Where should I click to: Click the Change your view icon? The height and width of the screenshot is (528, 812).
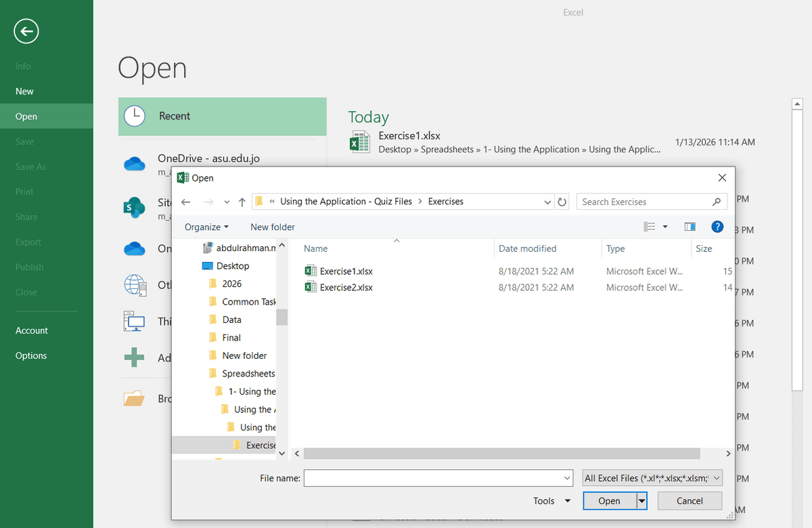point(650,227)
